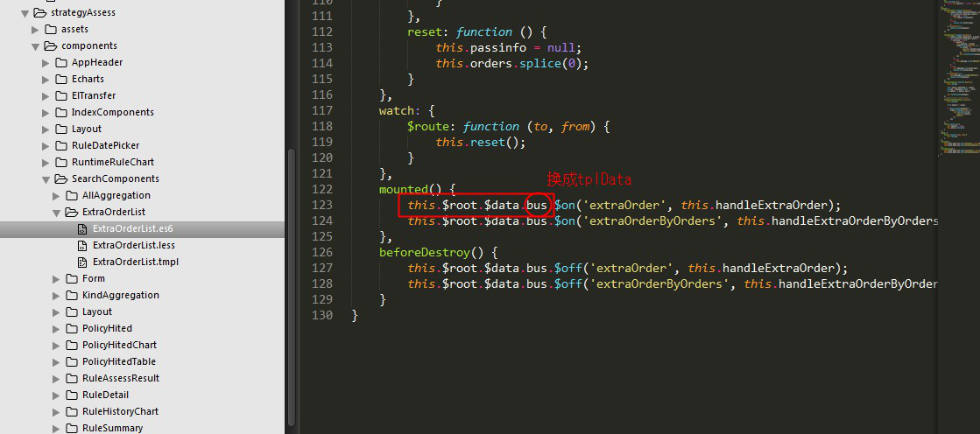Collapse the SearchComponents folder arrow
Screen dimensions: 980x434
pyautogui.click(x=46, y=178)
